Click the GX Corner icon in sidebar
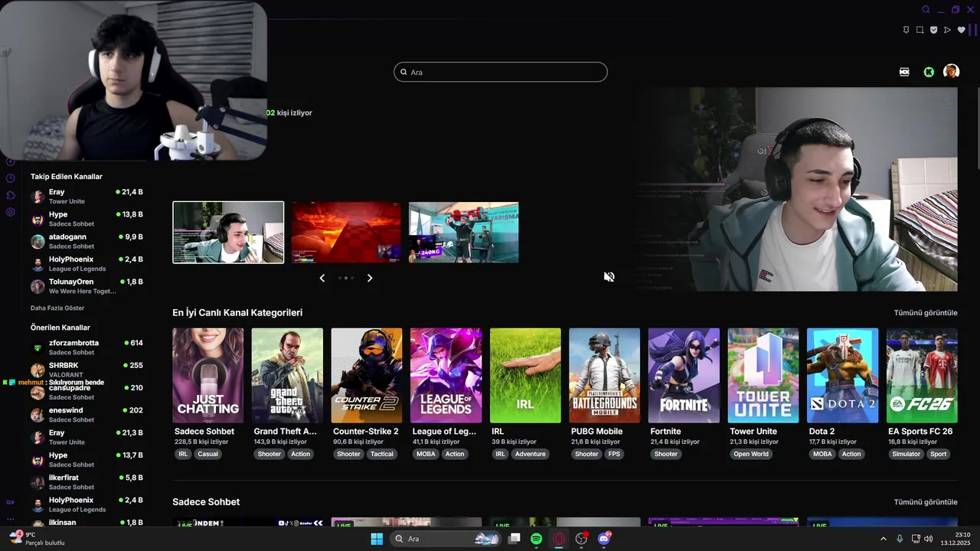980x551 pixels. point(11,502)
